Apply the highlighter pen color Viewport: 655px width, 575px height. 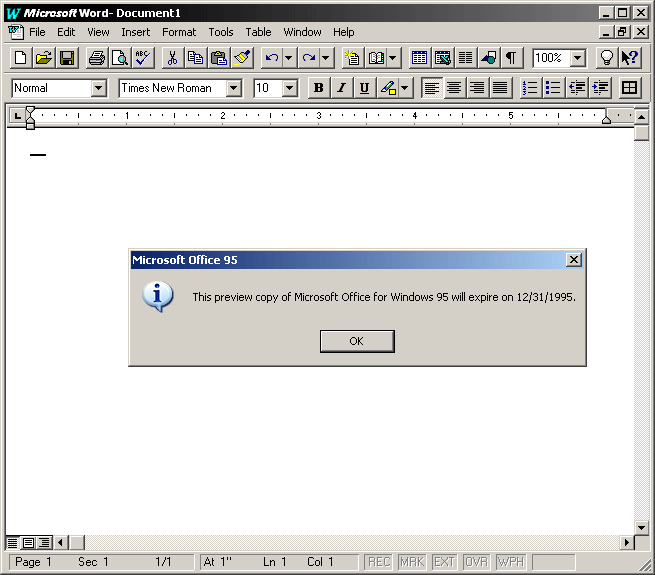(388, 88)
